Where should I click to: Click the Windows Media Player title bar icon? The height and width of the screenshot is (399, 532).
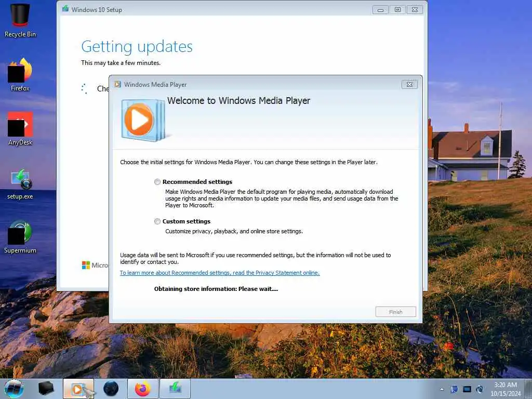[118, 85]
